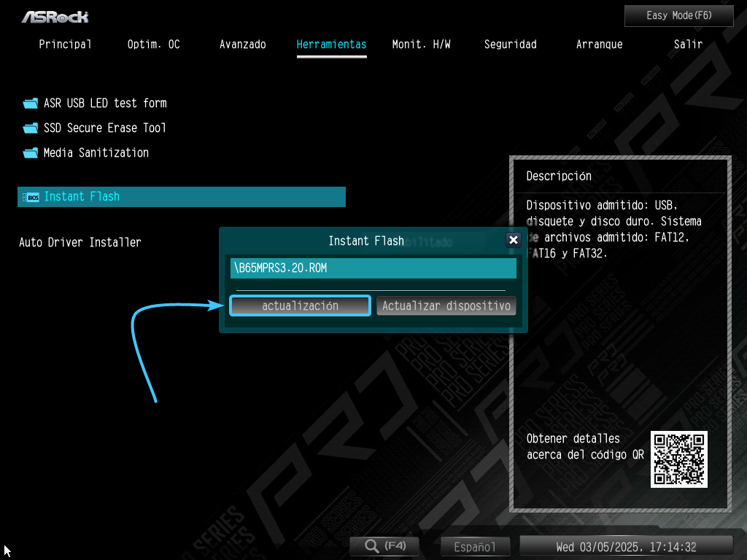Viewport: 747px width, 560px height.
Task: Click the Obtener detalles acerca del código QR text
Action: point(585,447)
